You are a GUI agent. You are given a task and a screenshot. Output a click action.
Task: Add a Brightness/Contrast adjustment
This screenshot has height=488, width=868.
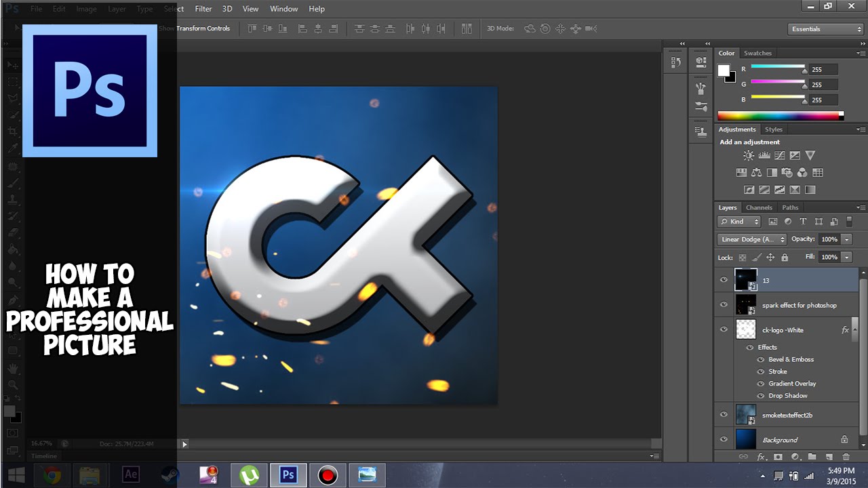(x=749, y=155)
